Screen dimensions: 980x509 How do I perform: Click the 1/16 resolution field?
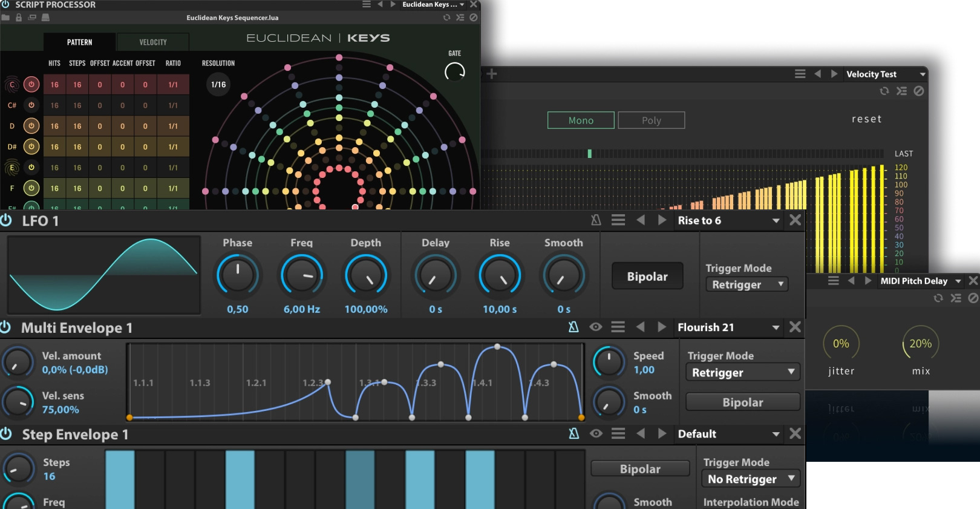(218, 85)
